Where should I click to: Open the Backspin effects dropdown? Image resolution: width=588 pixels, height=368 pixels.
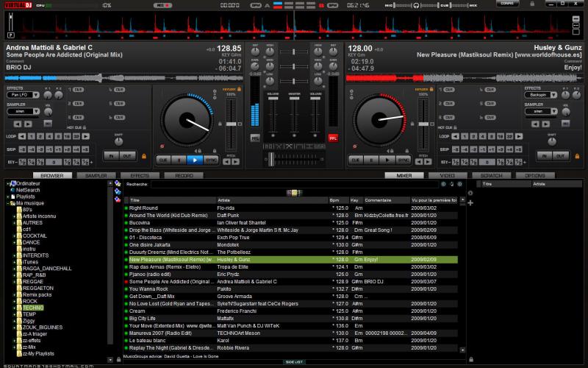(540, 95)
